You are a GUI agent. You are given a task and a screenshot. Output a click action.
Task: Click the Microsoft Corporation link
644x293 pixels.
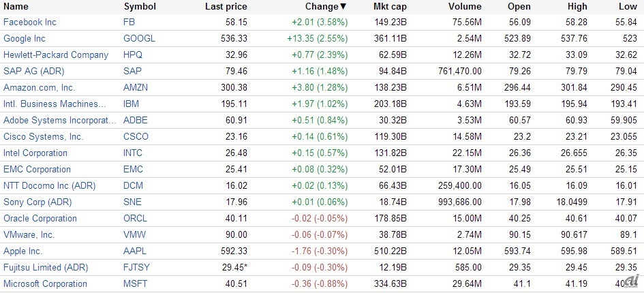click(x=46, y=284)
